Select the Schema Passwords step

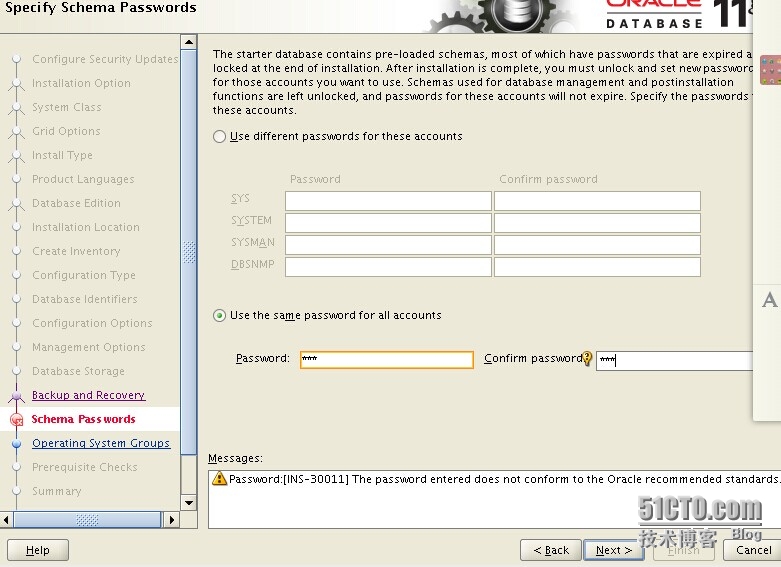[83, 419]
